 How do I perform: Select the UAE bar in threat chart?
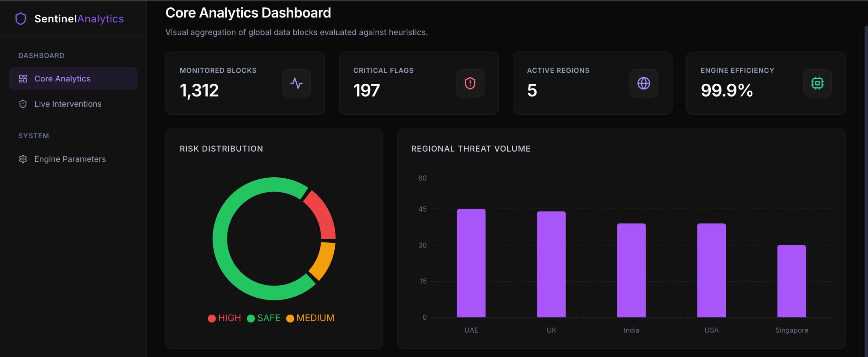coord(471,263)
